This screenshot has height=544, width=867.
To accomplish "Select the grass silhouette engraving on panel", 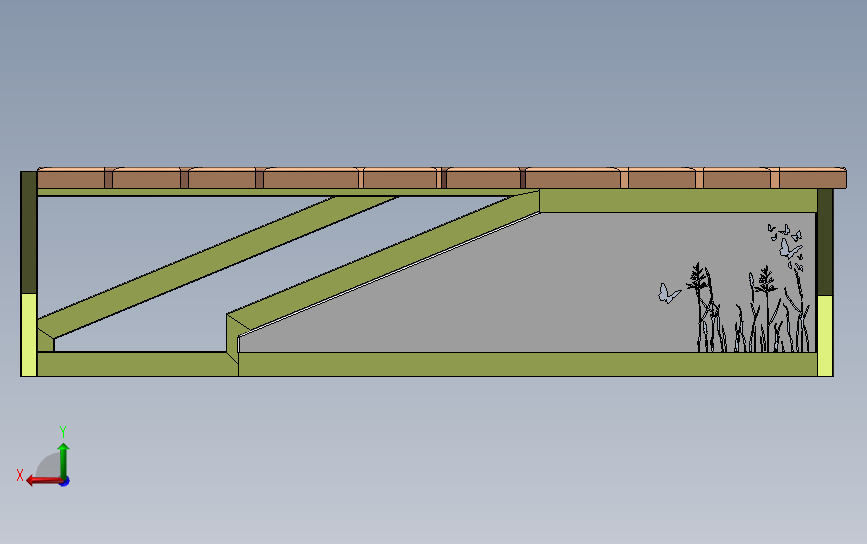I will pyautogui.click(x=749, y=308).
